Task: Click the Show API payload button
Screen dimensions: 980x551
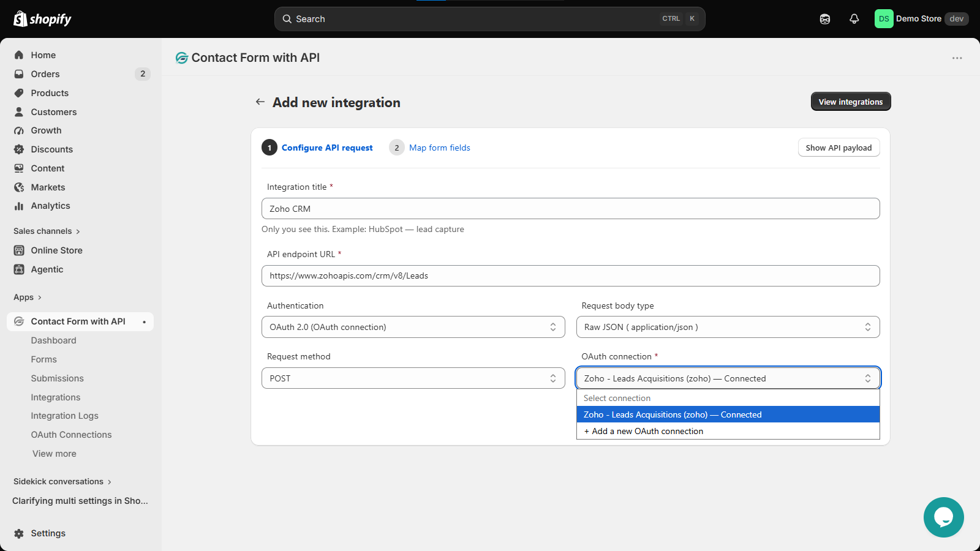Action: pos(839,148)
